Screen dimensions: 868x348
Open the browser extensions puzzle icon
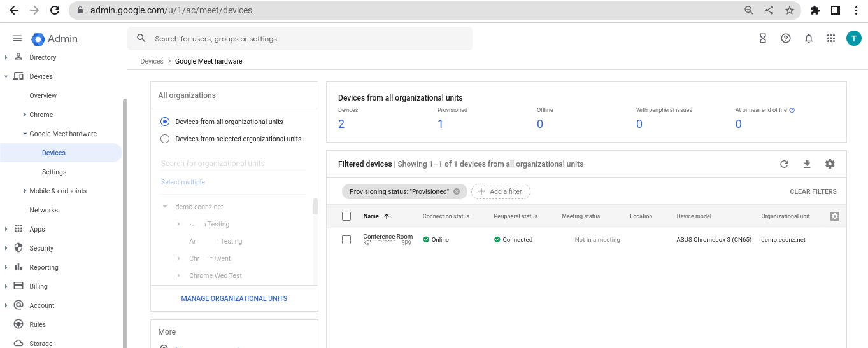tap(815, 10)
